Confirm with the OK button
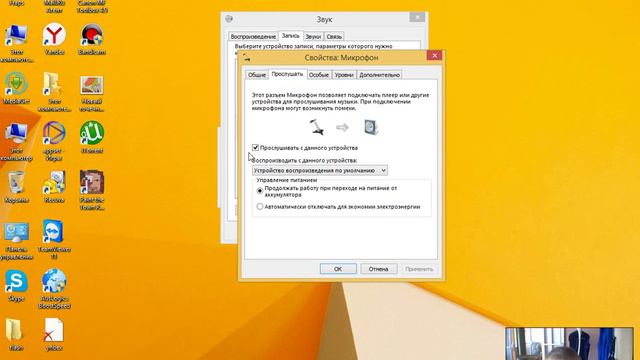The height and width of the screenshot is (360, 640). [x=338, y=269]
